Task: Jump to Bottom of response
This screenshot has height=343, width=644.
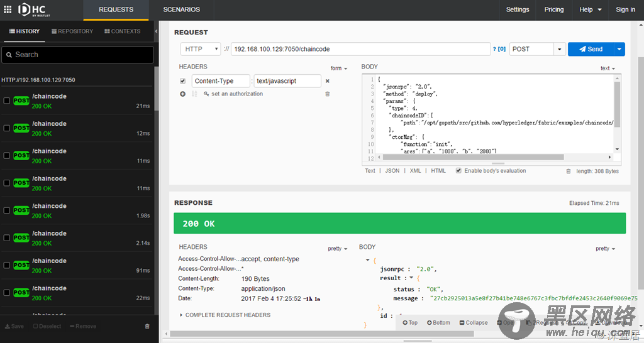Action: [x=438, y=323]
